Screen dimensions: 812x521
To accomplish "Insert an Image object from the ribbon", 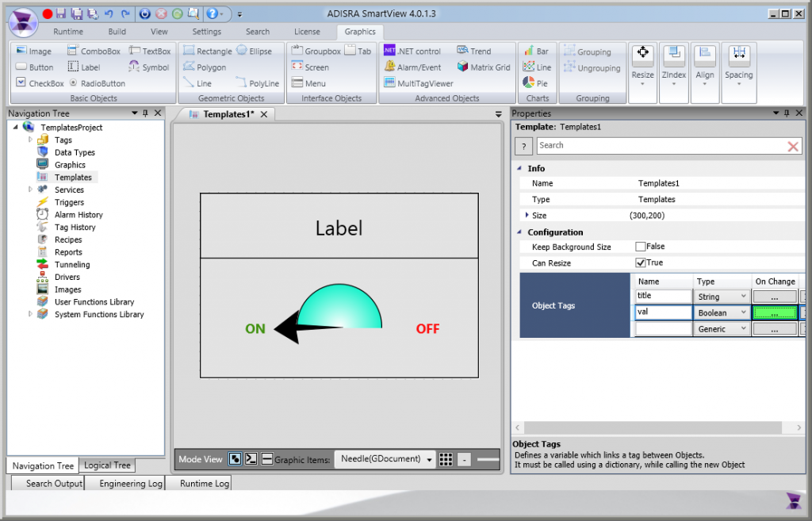I will pyautogui.click(x=33, y=52).
